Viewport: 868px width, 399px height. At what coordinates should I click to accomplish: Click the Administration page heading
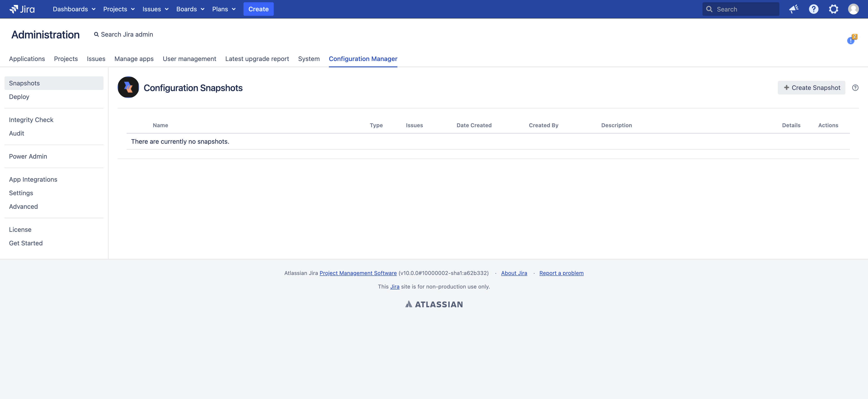coord(45,35)
